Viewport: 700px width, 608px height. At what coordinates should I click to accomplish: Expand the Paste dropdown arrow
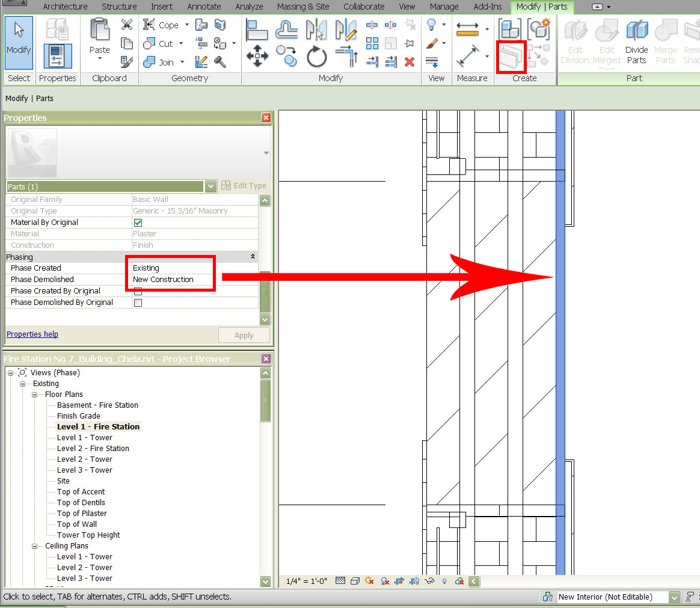tap(100, 58)
